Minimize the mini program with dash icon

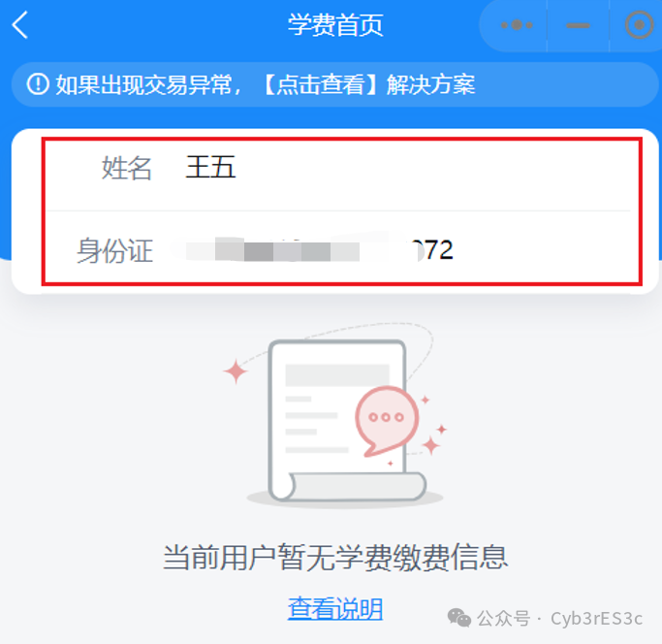point(578,26)
